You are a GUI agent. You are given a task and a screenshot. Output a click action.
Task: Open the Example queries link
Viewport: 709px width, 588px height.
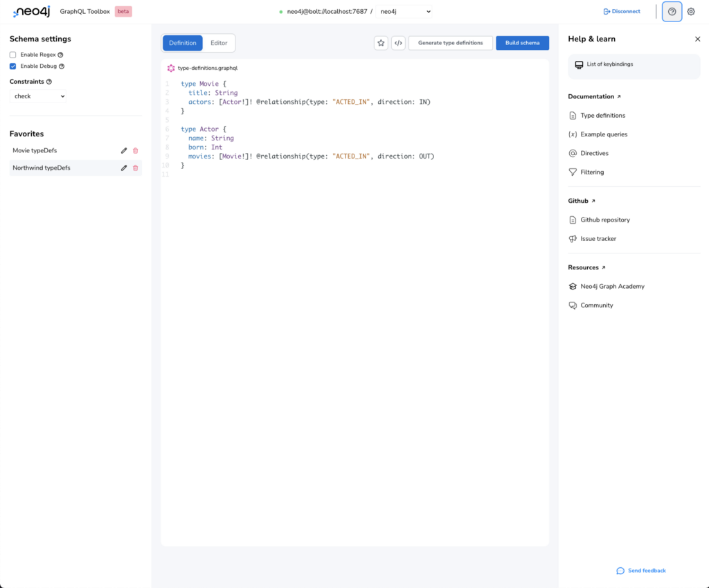[x=604, y=134]
